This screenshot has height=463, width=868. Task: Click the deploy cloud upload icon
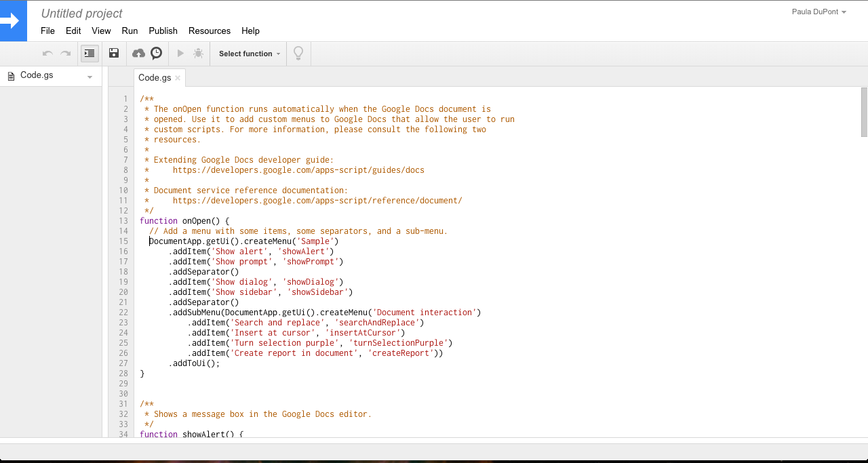tap(138, 54)
